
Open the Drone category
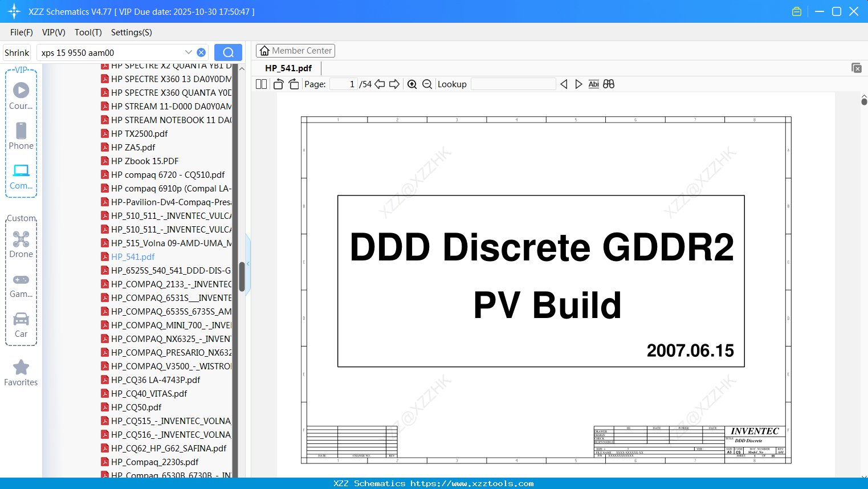tap(21, 245)
